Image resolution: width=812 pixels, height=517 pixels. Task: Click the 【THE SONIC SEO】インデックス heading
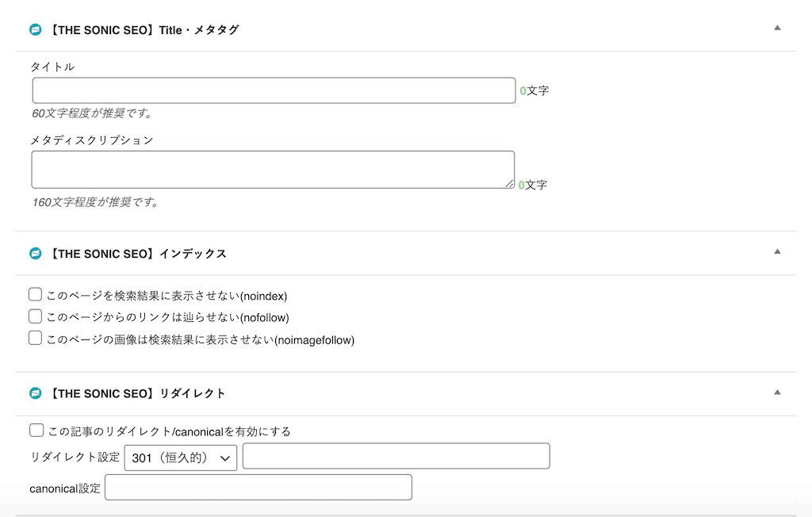pyautogui.click(x=136, y=254)
